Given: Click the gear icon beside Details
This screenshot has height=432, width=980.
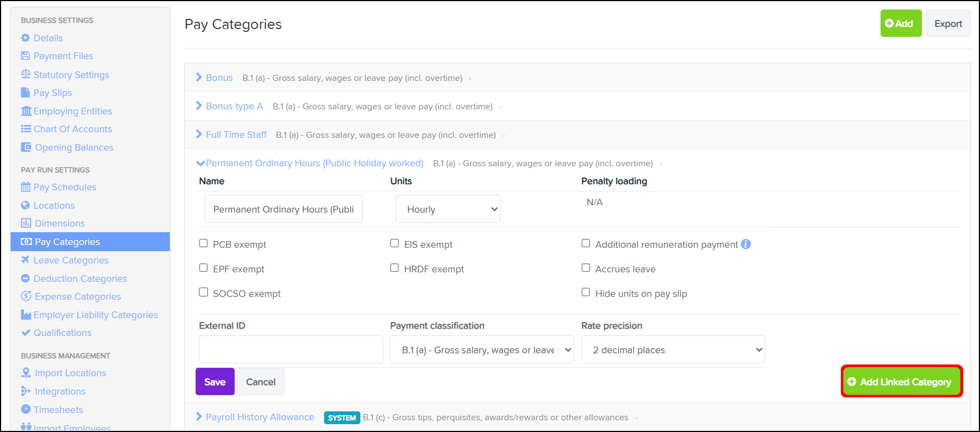Looking at the screenshot, I should point(25,38).
